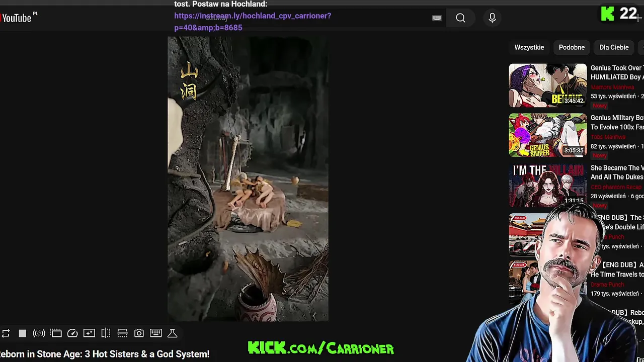The image size is (644, 362).
Task: Click the square stop icon in the player toolbar
Action: point(22,333)
